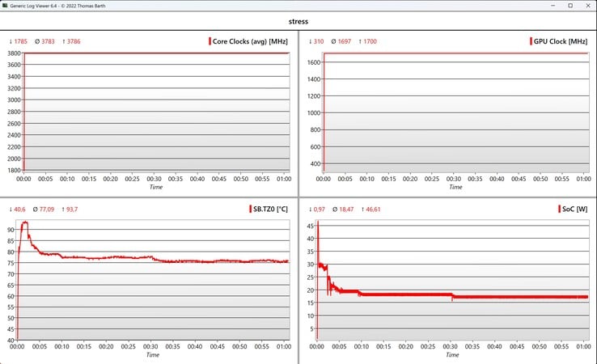Screen dimensions: 597x364
Task: Click the SB.TZ0 [°C] chart label
Action: coord(270,209)
